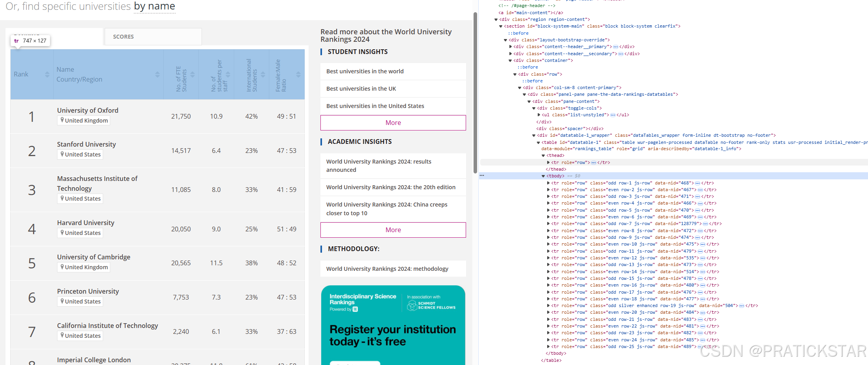868x365 pixels.
Task: Open Harvard University page
Action: (x=85, y=223)
